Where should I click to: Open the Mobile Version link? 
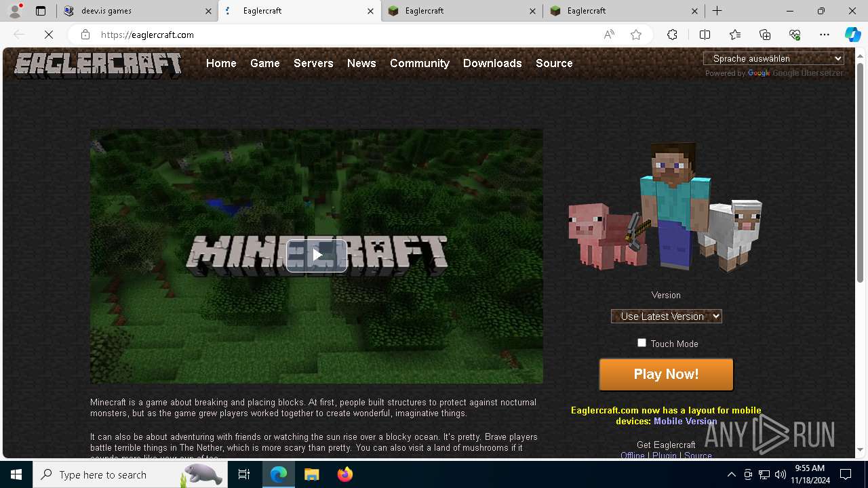(685, 421)
